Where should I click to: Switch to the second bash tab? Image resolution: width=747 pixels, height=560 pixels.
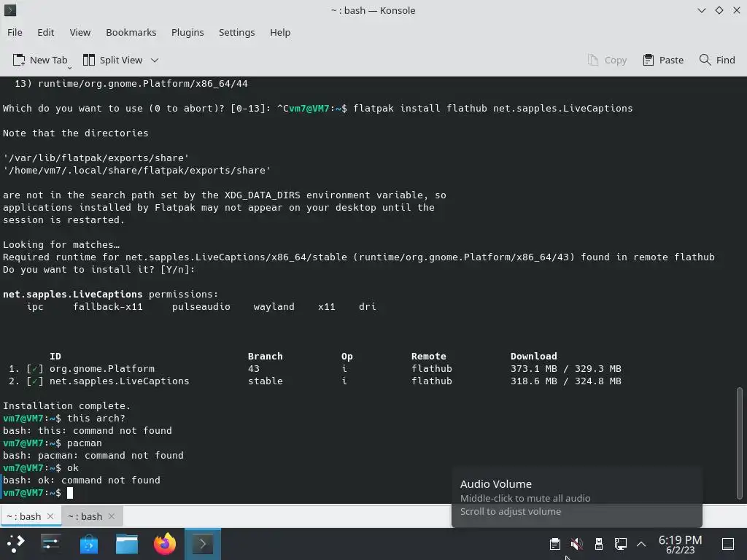coord(85,516)
